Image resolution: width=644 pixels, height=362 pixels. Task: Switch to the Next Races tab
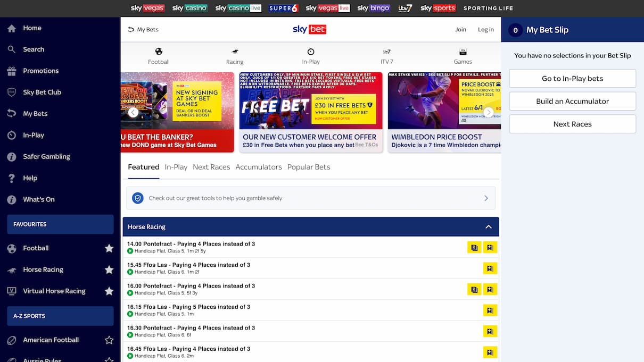pos(211,167)
